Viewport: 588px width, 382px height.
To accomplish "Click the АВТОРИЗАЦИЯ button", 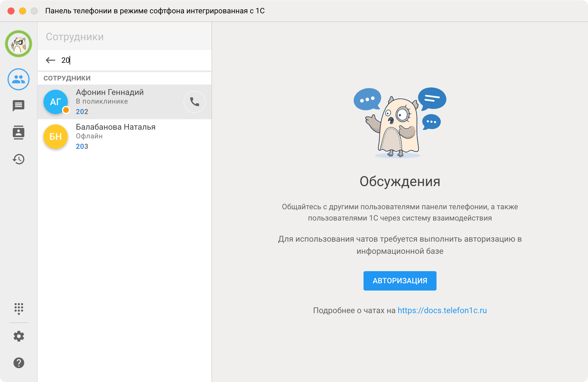I will click(x=400, y=281).
